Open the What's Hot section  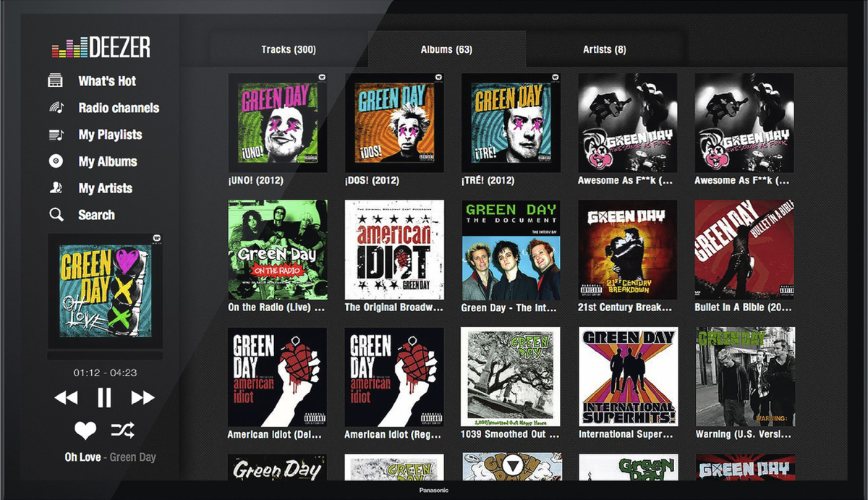pyautogui.click(x=107, y=81)
